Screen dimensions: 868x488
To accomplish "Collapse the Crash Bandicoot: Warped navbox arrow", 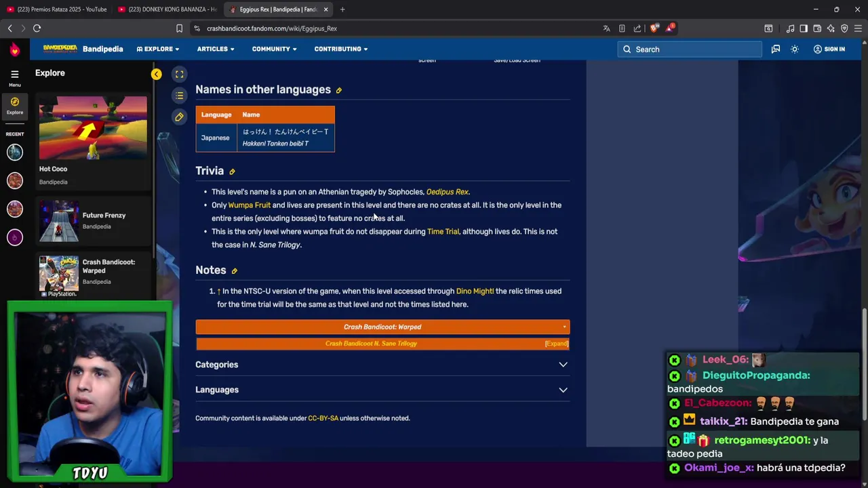I will (564, 327).
